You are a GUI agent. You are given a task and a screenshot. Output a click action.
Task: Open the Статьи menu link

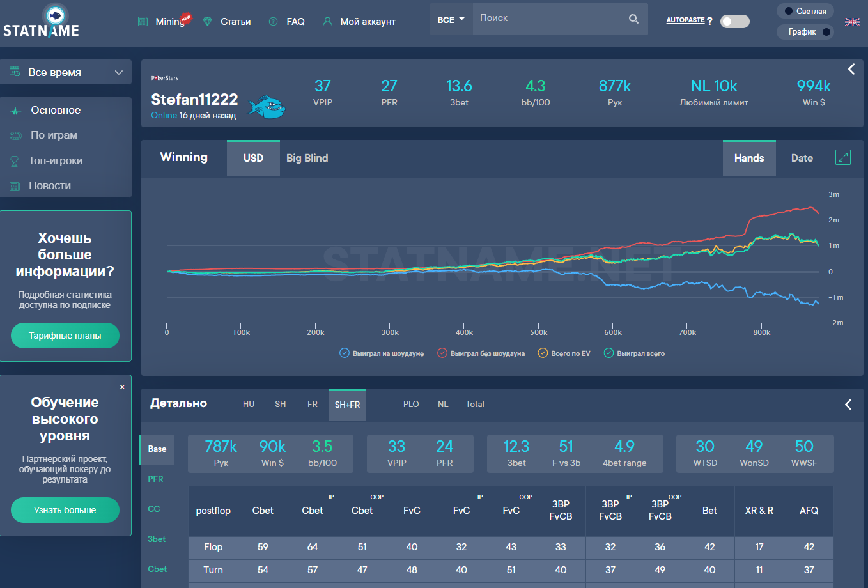pyautogui.click(x=236, y=22)
